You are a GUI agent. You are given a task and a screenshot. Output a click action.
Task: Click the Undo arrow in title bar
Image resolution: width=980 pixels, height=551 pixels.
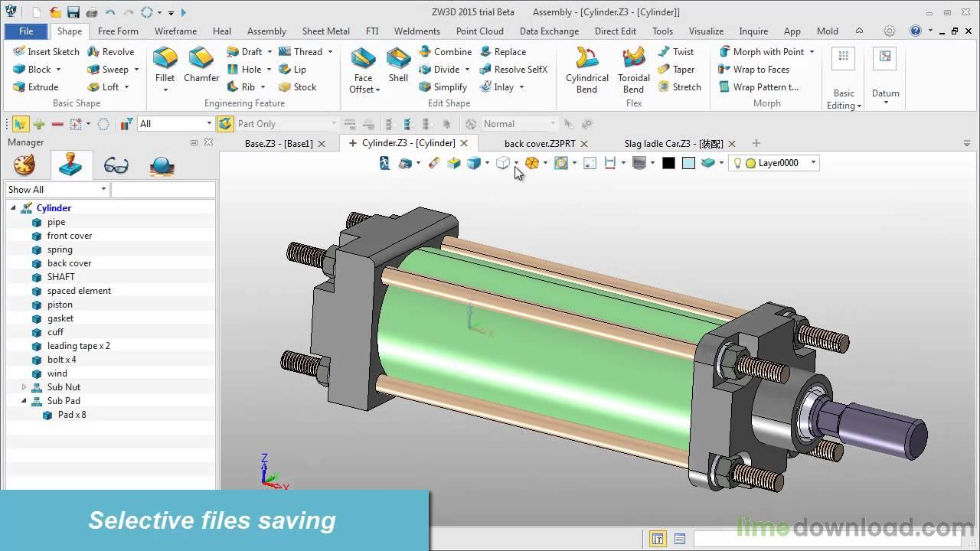tap(109, 12)
